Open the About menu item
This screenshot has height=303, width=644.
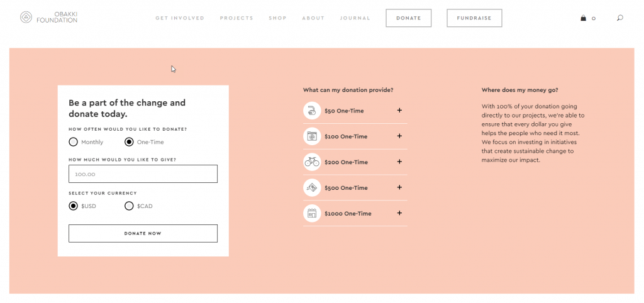point(313,18)
